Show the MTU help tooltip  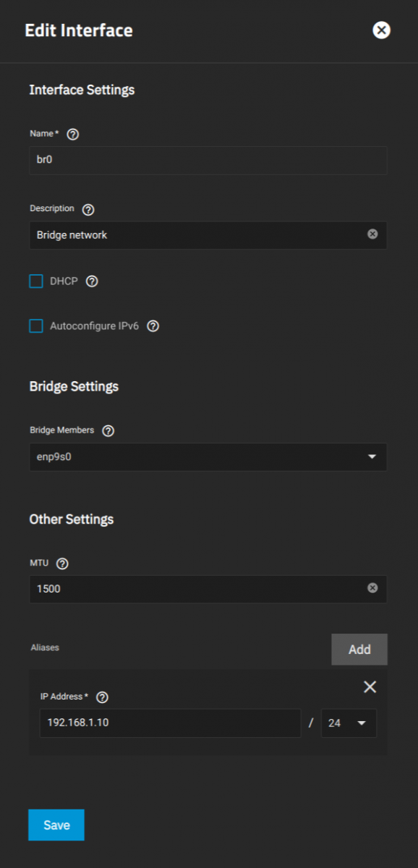click(62, 563)
